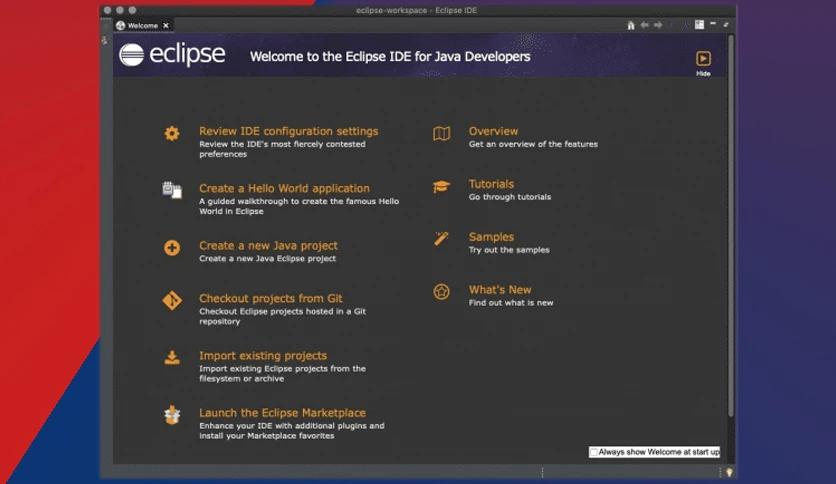
Task: Open Create a Hello World application link
Action: click(284, 188)
